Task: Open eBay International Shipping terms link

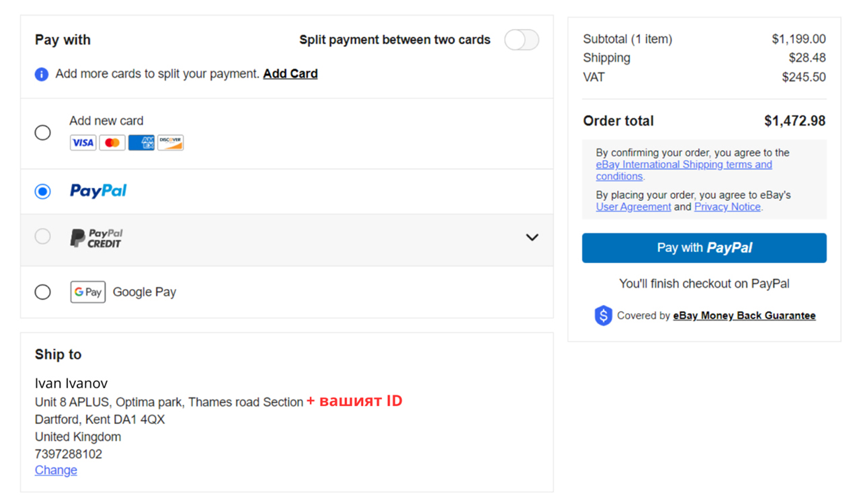Action: [x=684, y=165]
